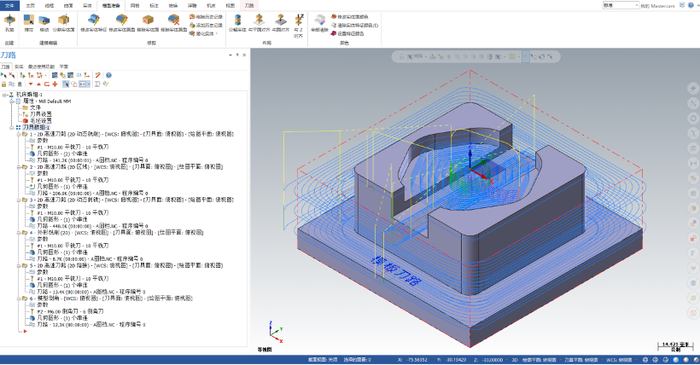Click the Hole (孔轴) tool in the ribbon
Screen dimensions: 700x365
(9, 23)
